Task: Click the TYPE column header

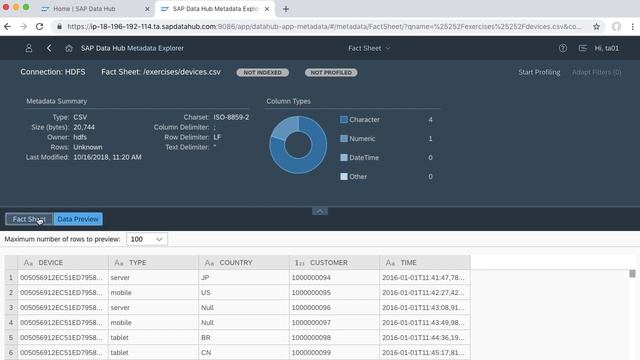Action: 153,263
